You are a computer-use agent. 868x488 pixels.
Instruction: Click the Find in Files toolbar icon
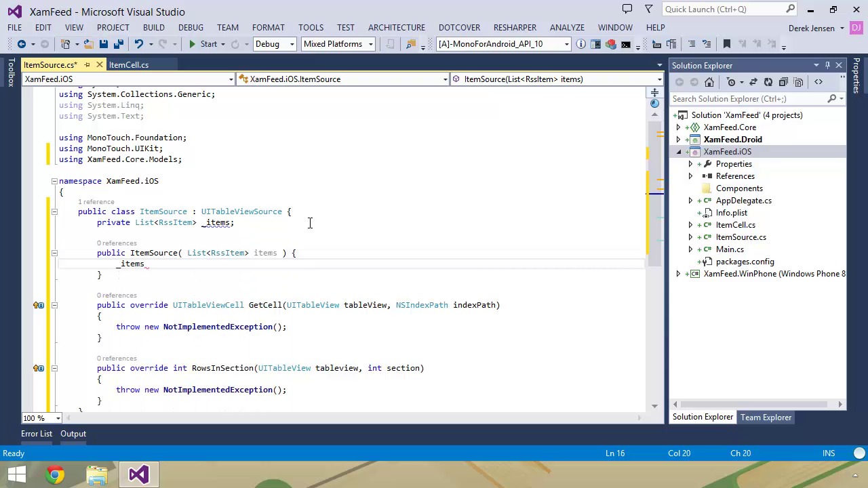point(410,44)
